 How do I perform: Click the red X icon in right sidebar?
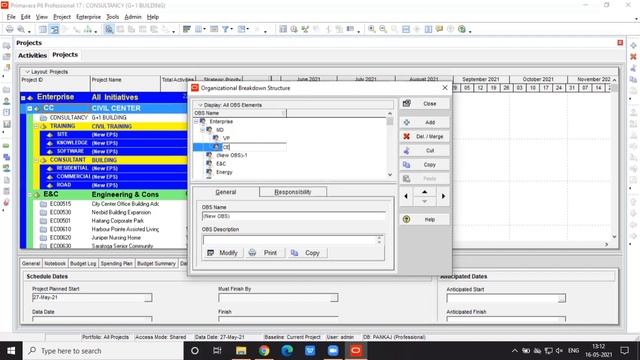633,56
